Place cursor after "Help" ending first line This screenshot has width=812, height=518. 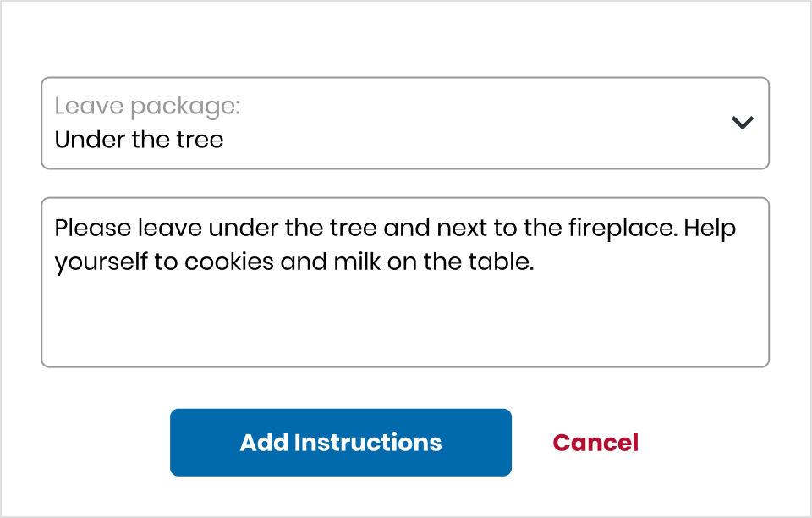point(737,229)
